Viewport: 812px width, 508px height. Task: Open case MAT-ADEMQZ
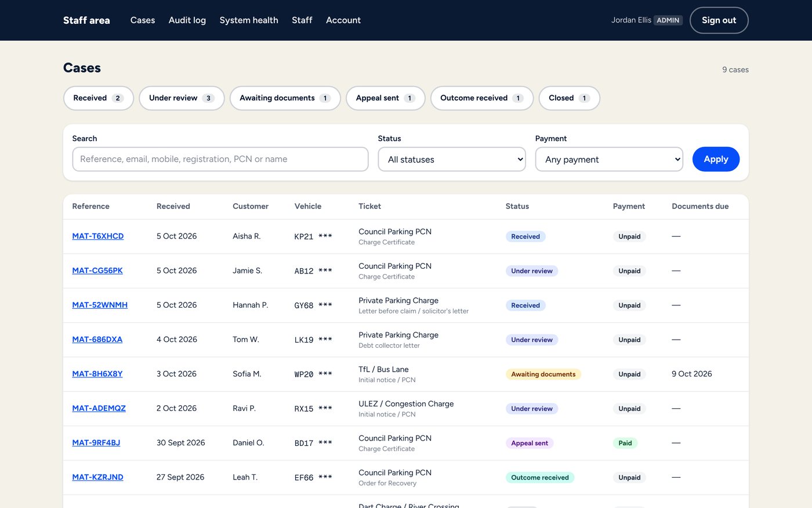coord(99,408)
